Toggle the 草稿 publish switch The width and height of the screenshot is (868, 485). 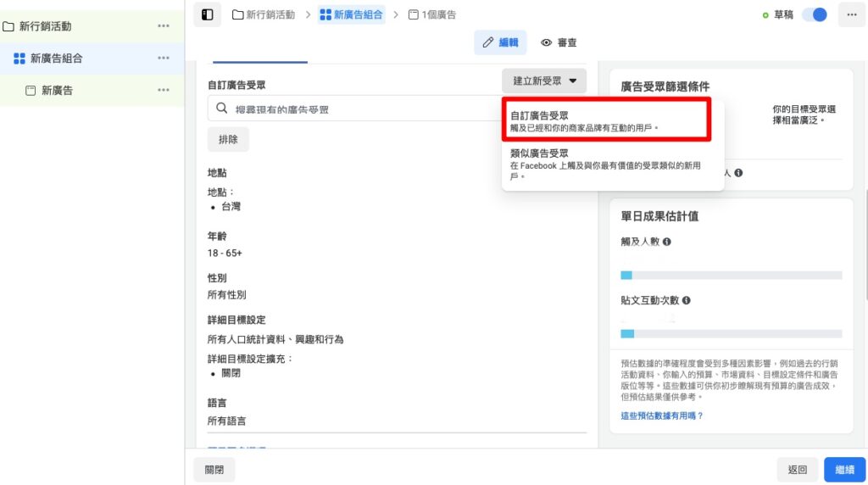[x=815, y=15]
